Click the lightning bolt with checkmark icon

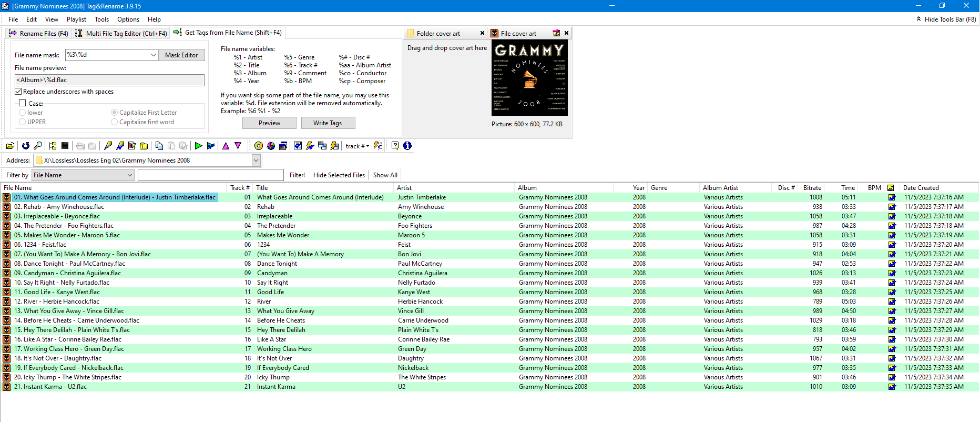310,146
